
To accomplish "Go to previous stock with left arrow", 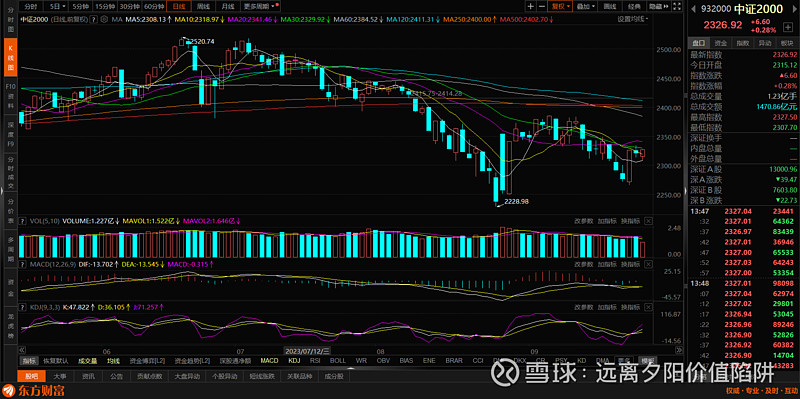I will (x=694, y=9).
